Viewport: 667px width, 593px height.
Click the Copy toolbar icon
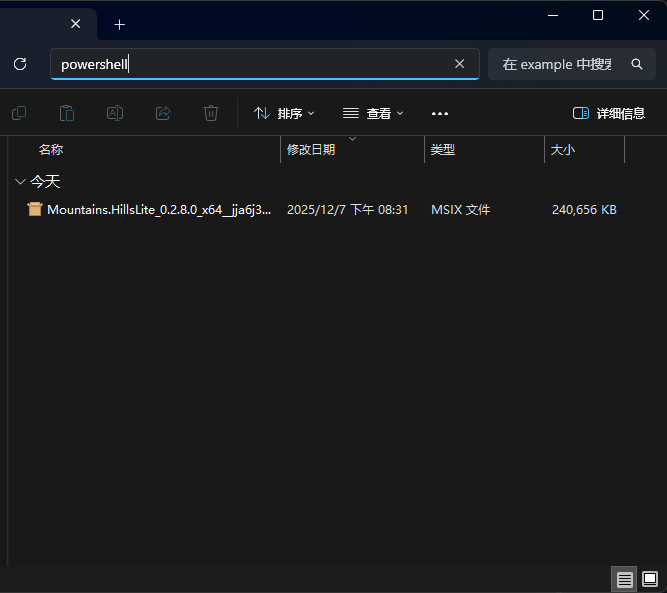pyautogui.click(x=19, y=113)
